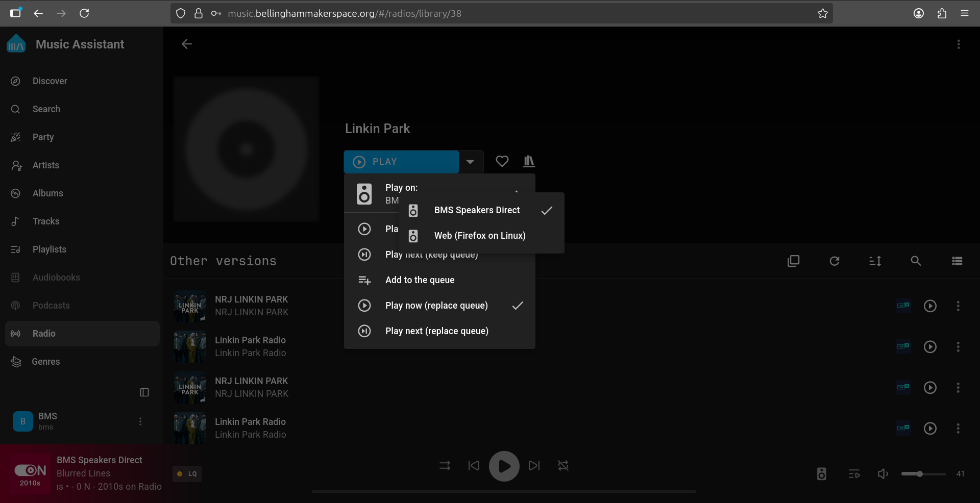980x503 pixels.
Task: Choose Play next (keep queue)
Action: (x=439, y=255)
